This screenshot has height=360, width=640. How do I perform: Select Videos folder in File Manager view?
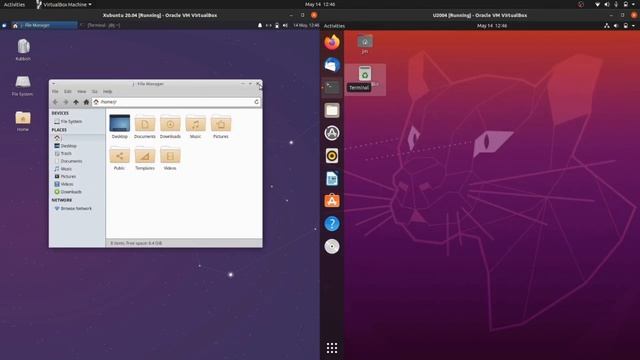(x=170, y=158)
